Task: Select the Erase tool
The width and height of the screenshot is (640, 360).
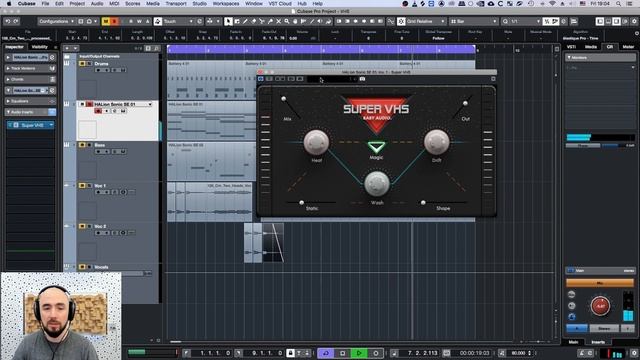Action: pos(253,21)
